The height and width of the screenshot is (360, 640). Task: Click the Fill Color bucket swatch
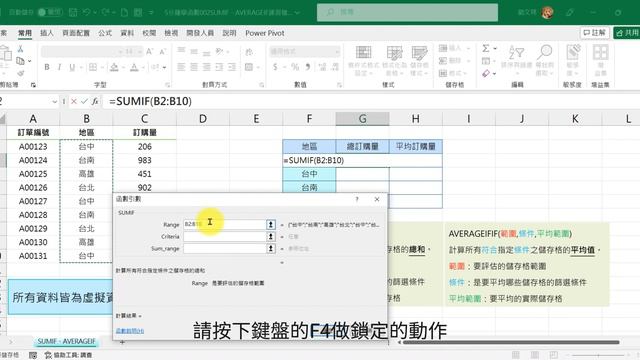pos(114,67)
